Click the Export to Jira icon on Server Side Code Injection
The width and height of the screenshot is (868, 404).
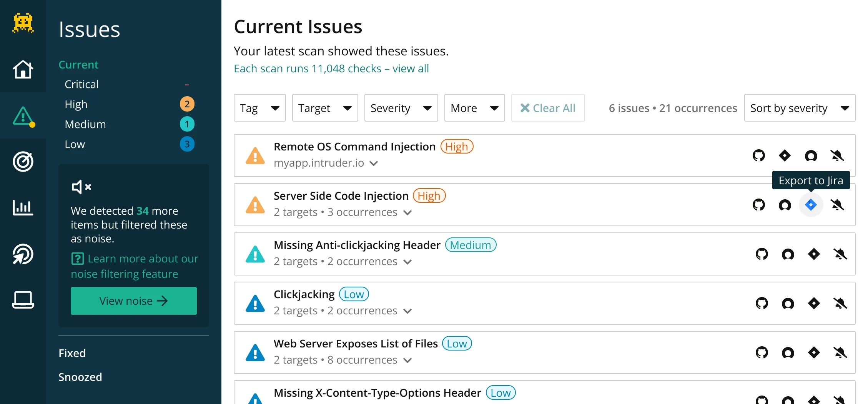[811, 205]
